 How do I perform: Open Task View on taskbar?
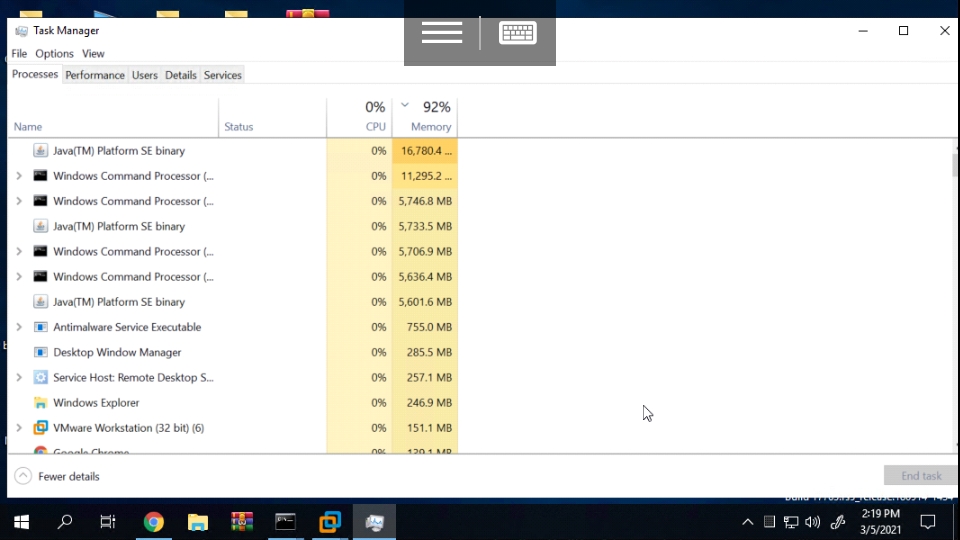coord(108,522)
